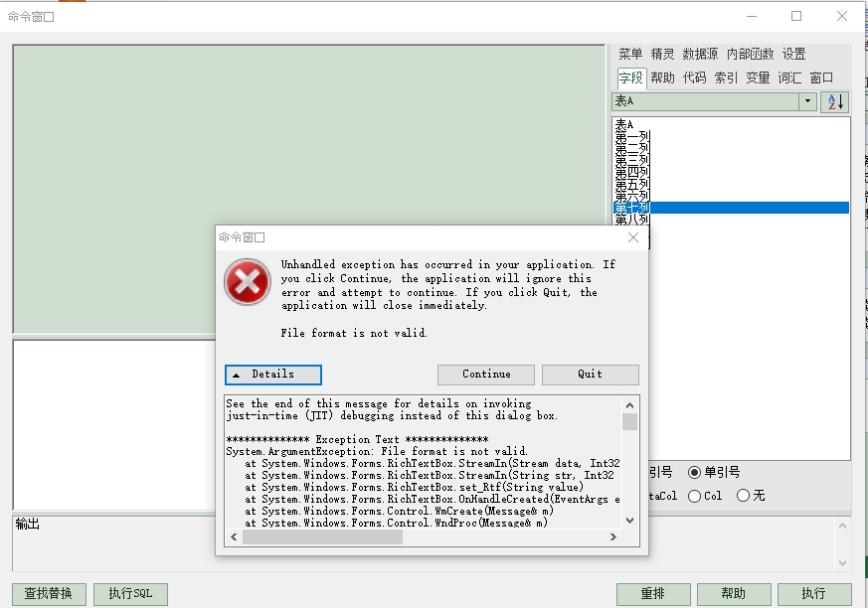
Task: Switch to the 设置 tab
Action: [x=793, y=54]
